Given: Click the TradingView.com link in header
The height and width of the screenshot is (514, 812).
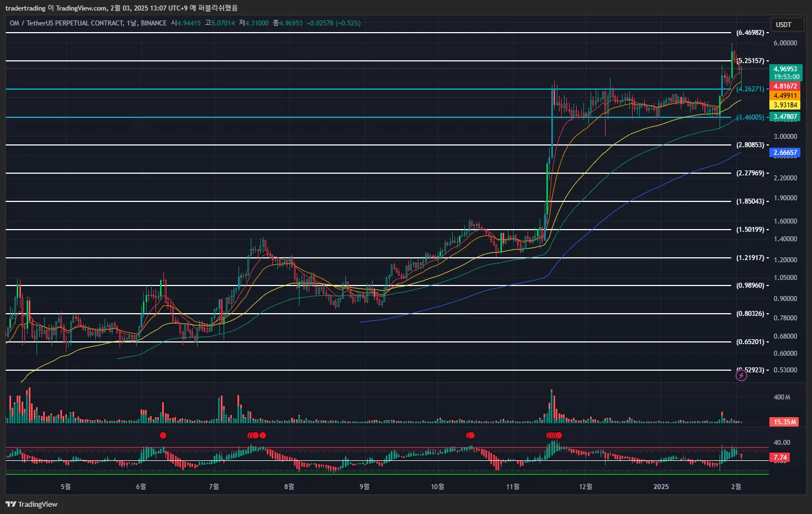Looking at the screenshot, I should [x=81, y=8].
